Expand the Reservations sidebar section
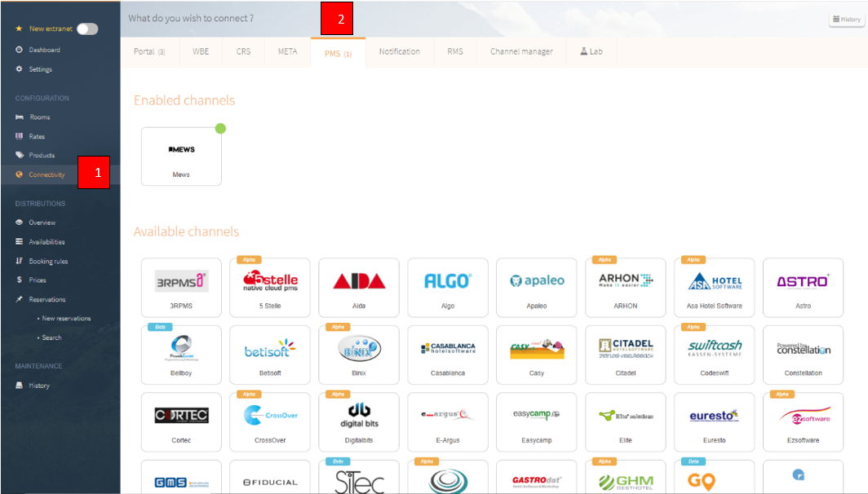The width and height of the screenshot is (868, 494). point(46,299)
